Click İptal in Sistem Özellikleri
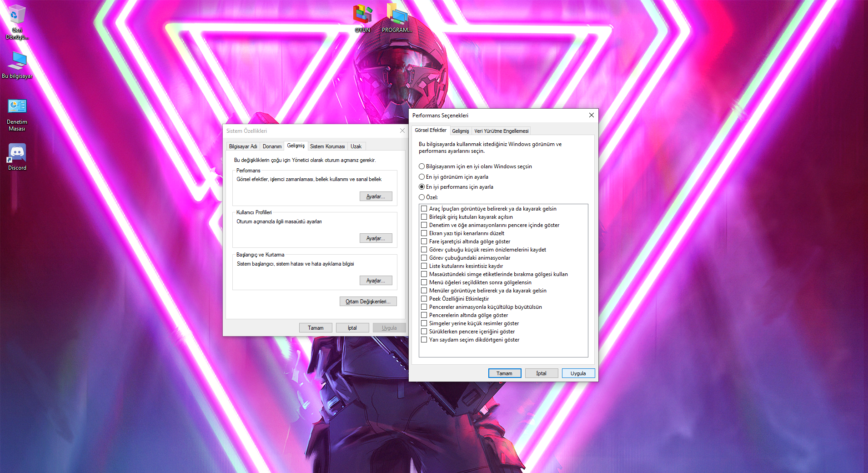868x473 pixels. coord(352,328)
